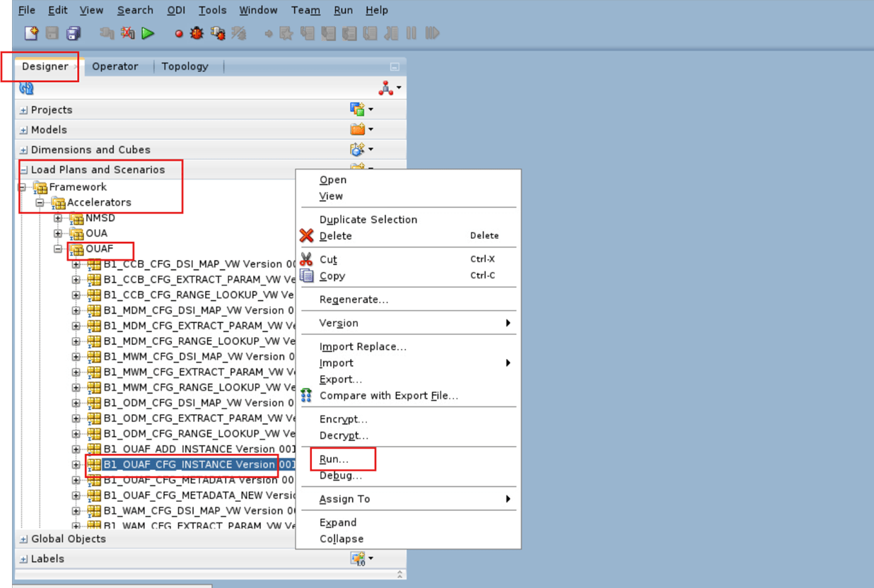Refresh the Designer tree using circular arrows icon
874x588 pixels.
coord(25,87)
